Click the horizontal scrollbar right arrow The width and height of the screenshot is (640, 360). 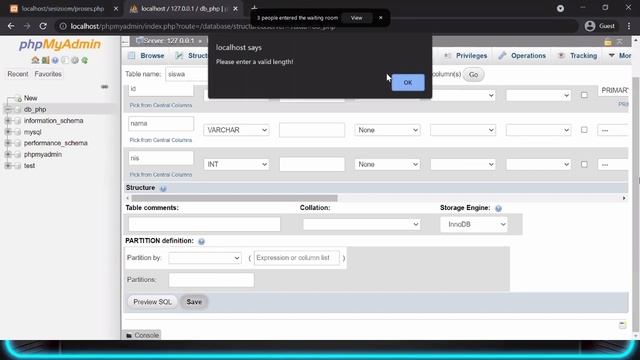pos(624,198)
